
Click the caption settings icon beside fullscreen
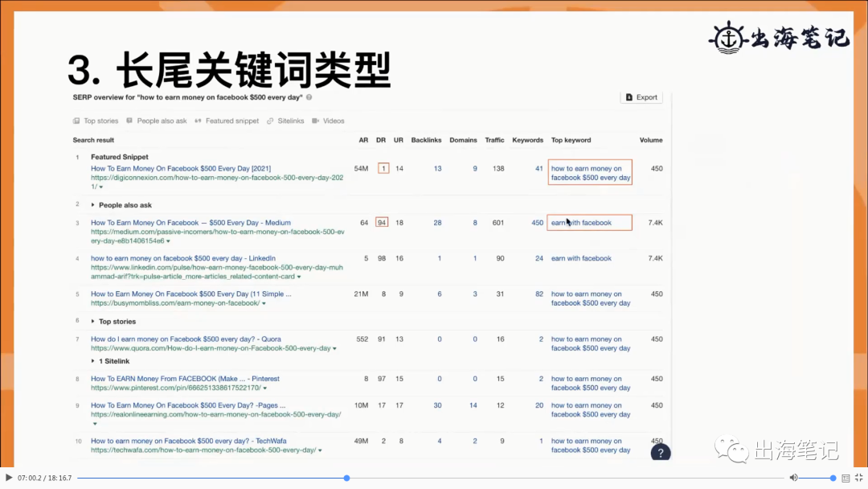coord(845,478)
